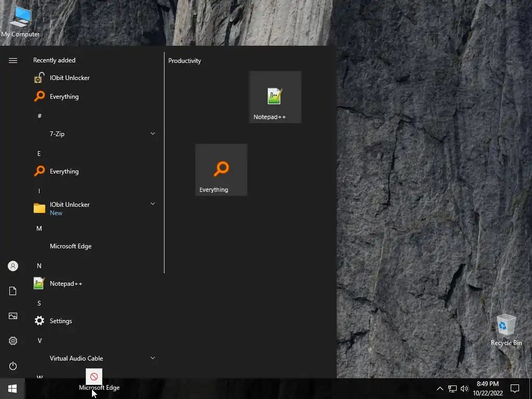Click the 7-Zip app entry

(x=95, y=134)
